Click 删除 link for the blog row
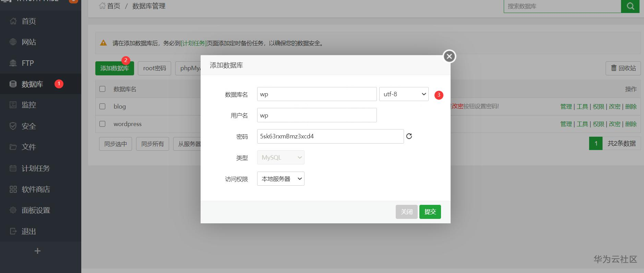Screen dimensions: 644x273 pos(631,107)
